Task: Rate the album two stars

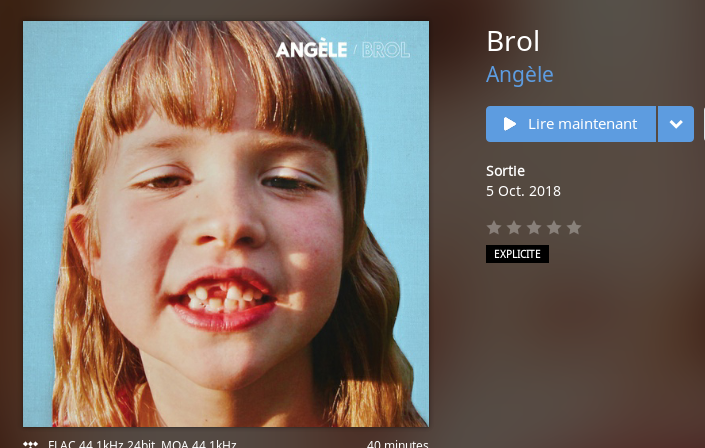Action: click(x=514, y=228)
